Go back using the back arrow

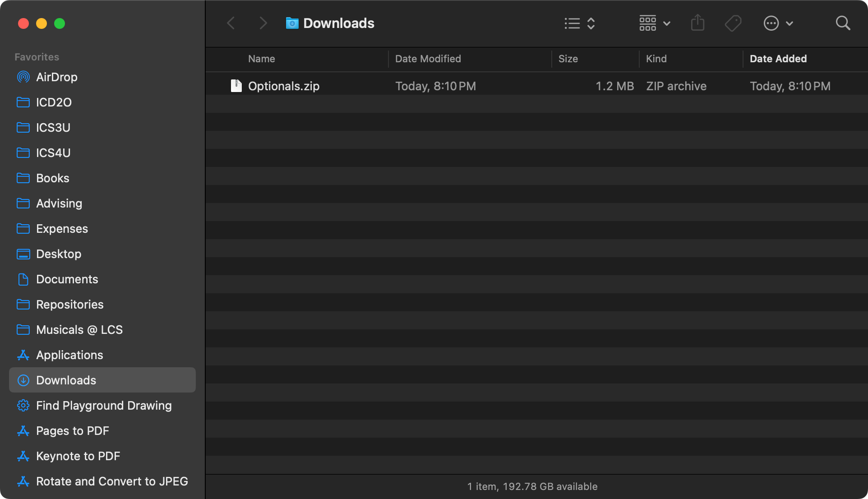click(231, 23)
